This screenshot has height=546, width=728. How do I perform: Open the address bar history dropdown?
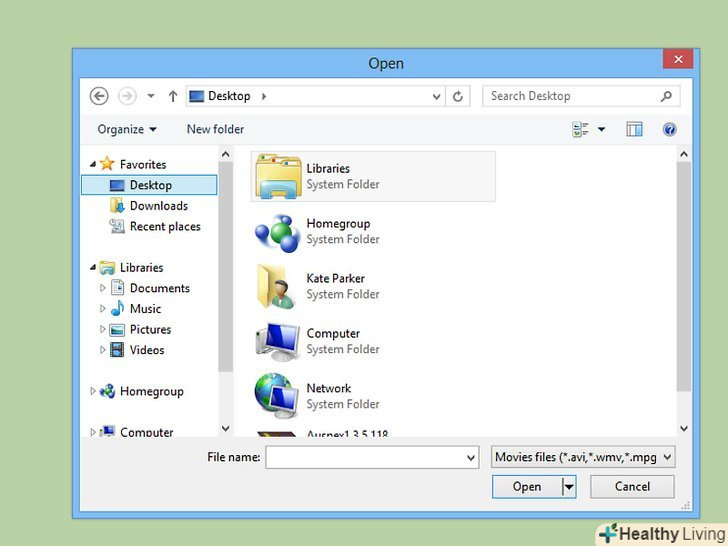[x=436, y=97]
